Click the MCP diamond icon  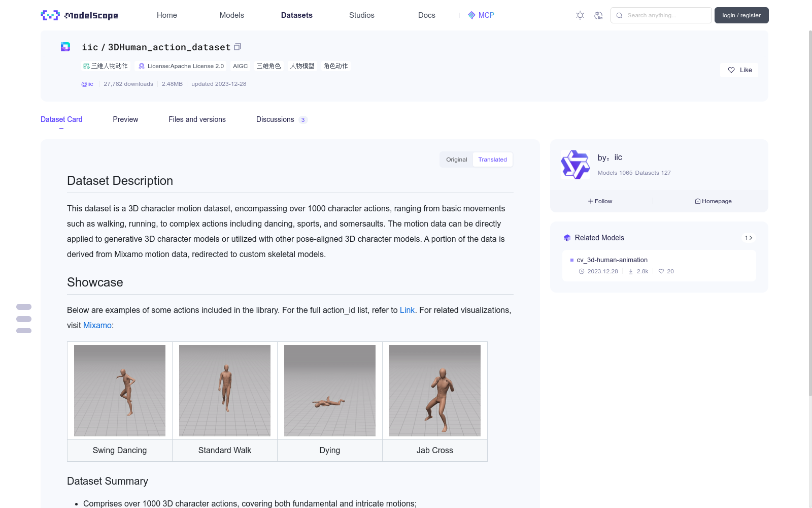coord(471,15)
